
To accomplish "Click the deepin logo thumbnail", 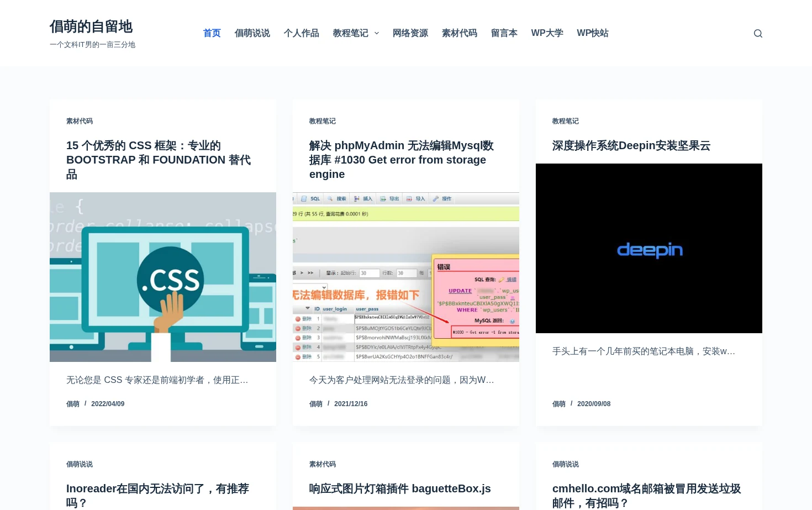I will (x=649, y=248).
